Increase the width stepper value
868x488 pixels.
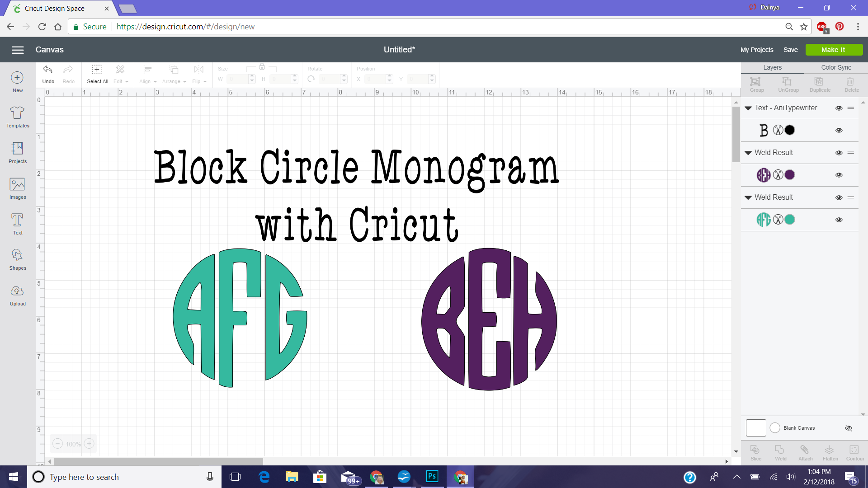pos(252,77)
